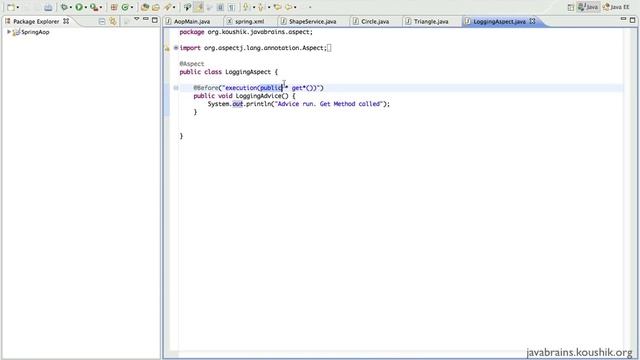Switch to the Java EE perspective
The height and width of the screenshot is (360, 640).
click(x=616, y=7)
